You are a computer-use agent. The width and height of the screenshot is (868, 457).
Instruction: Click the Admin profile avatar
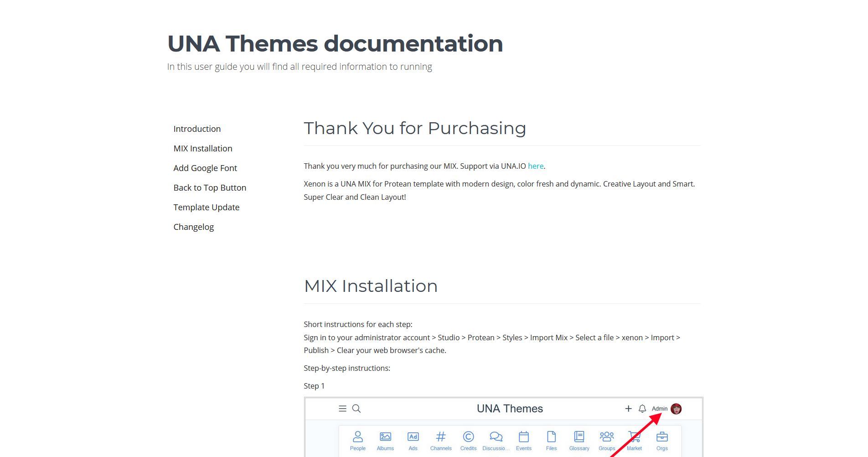point(676,409)
